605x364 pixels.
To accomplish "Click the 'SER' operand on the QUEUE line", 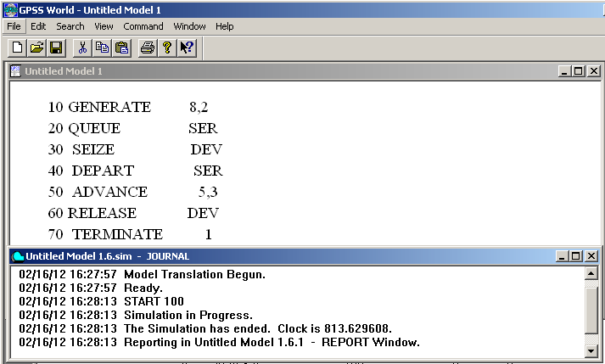I will click(203, 128).
